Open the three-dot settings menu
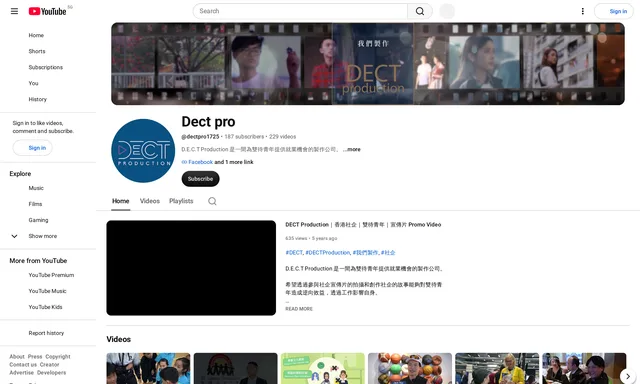This screenshot has width=640, height=384. coord(582,11)
